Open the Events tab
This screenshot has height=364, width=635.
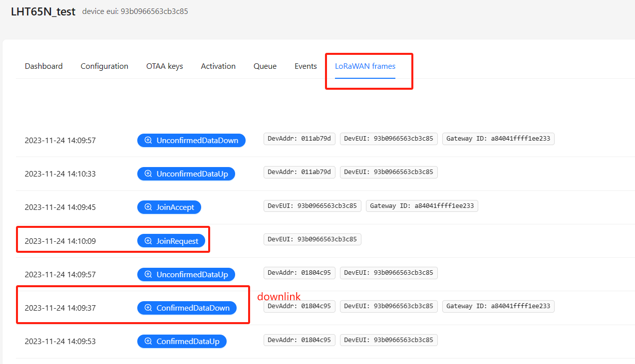(x=306, y=66)
